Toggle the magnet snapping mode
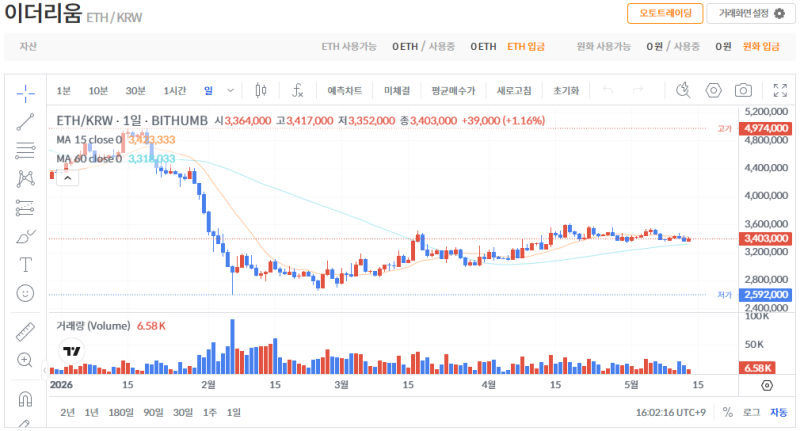 25,398
